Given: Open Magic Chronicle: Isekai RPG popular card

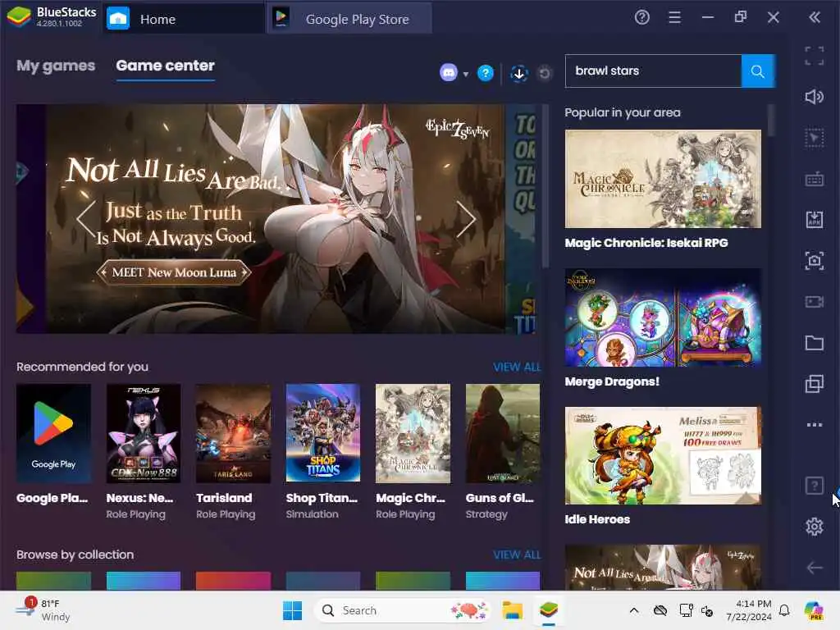Looking at the screenshot, I should point(663,179).
